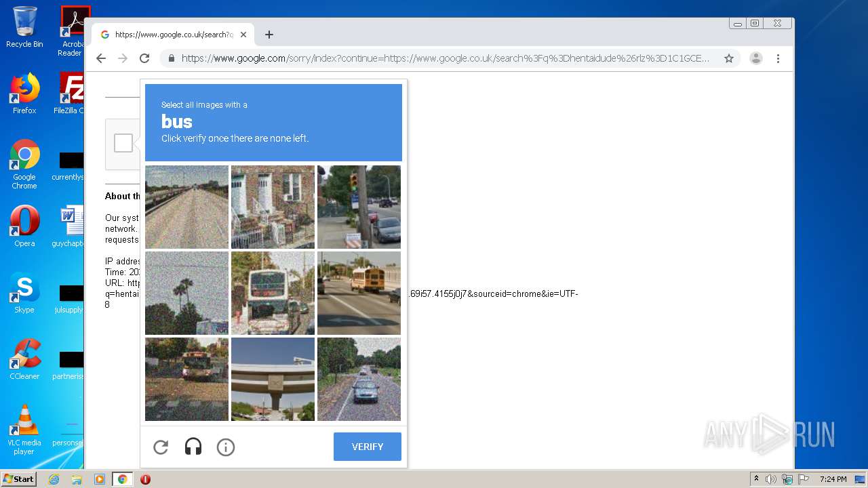Open Windows Explorer folder in taskbar
The image size is (868, 488).
[x=77, y=479]
